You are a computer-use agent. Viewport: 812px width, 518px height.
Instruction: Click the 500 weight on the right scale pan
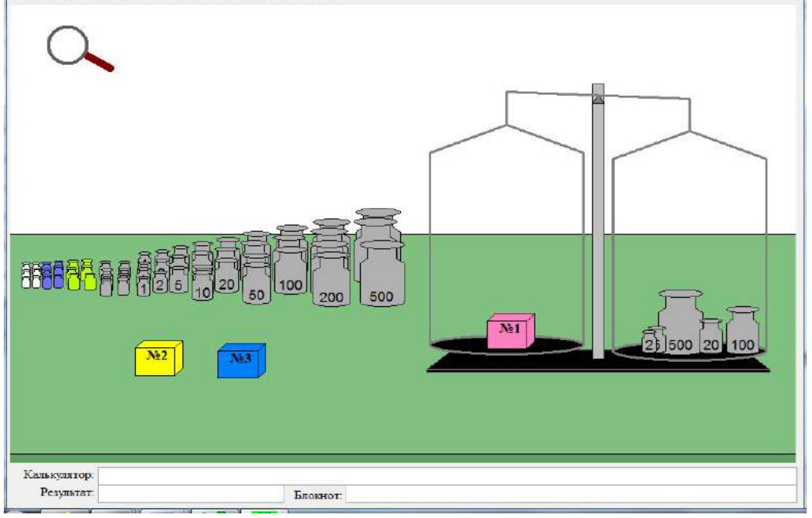681,322
